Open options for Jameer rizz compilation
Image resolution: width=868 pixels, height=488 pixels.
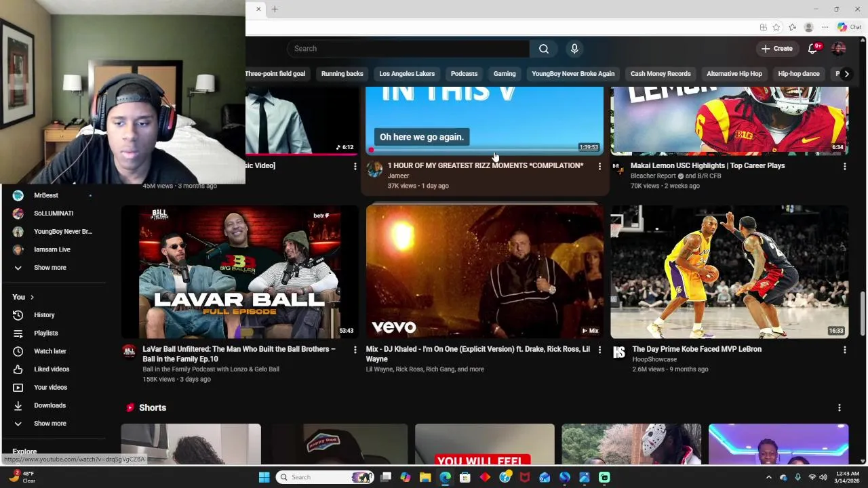coord(599,166)
